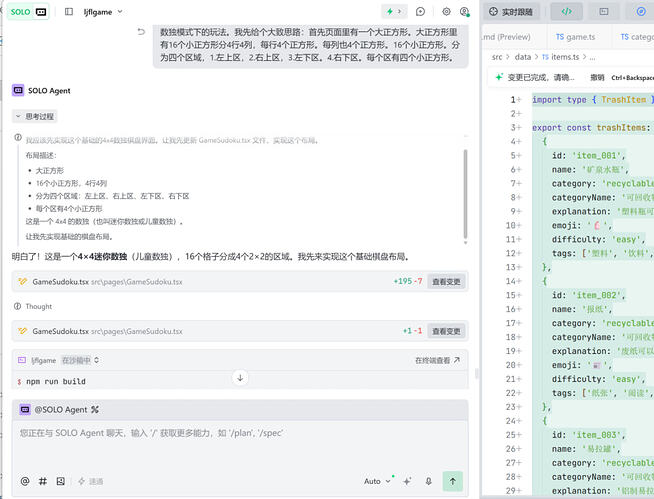Open the Auto model dropdown

click(377, 481)
